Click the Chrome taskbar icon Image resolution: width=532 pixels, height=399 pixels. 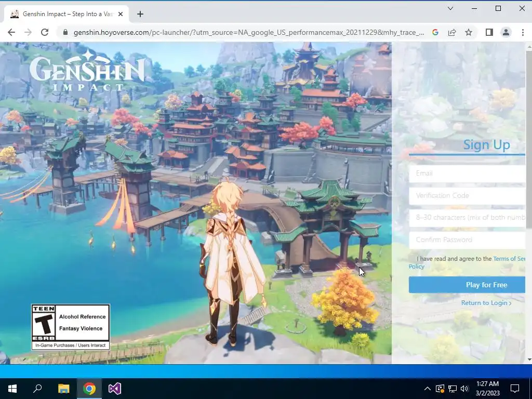(89, 389)
